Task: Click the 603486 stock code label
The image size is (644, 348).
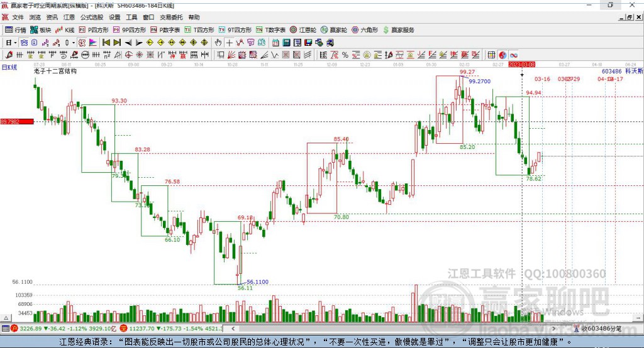Action: click(x=611, y=72)
